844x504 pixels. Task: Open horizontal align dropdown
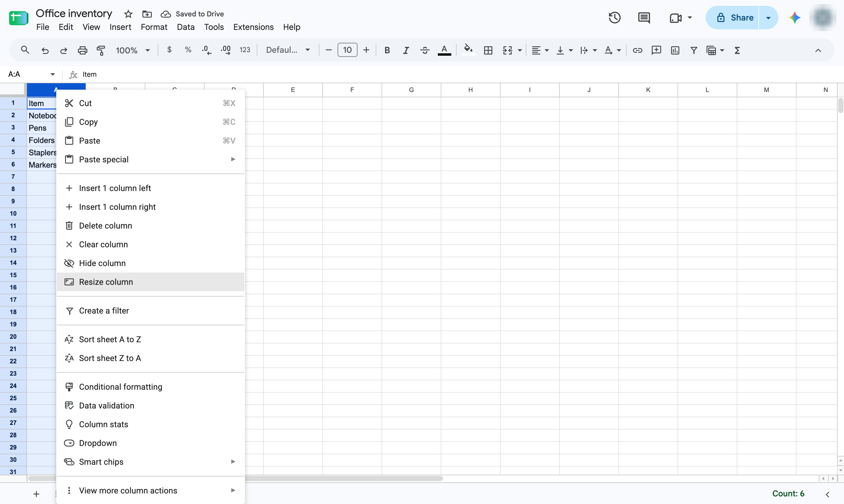(x=540, y=50)
